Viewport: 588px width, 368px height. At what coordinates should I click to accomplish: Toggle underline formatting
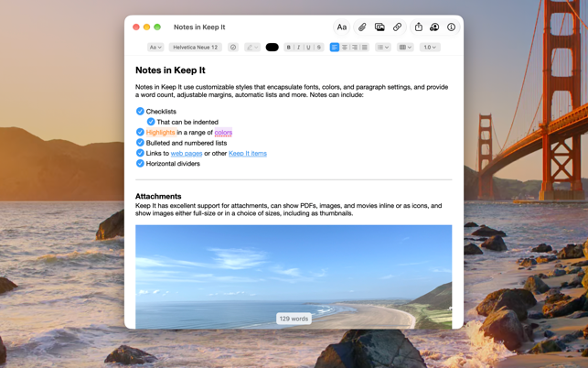click(x=308, y=48)
